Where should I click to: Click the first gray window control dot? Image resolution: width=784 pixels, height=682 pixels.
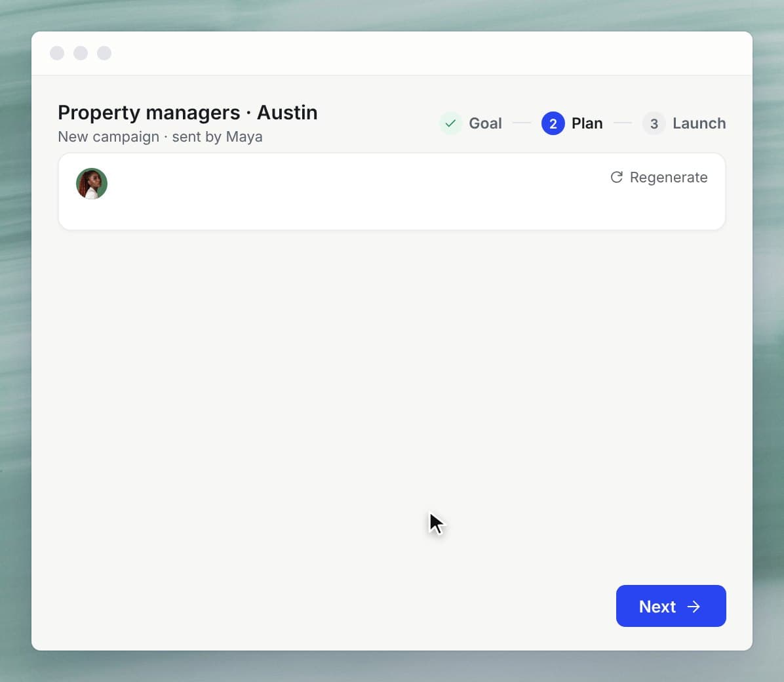click(x=57, y=53)
